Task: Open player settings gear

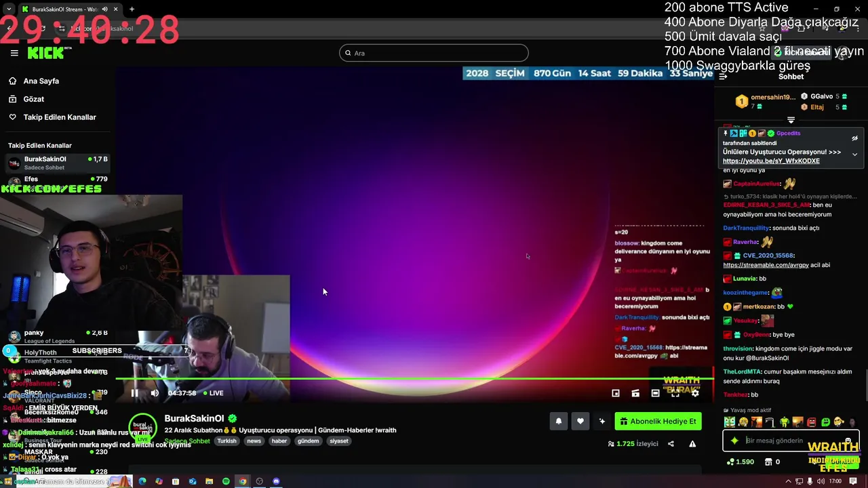Action: (695, 393)
